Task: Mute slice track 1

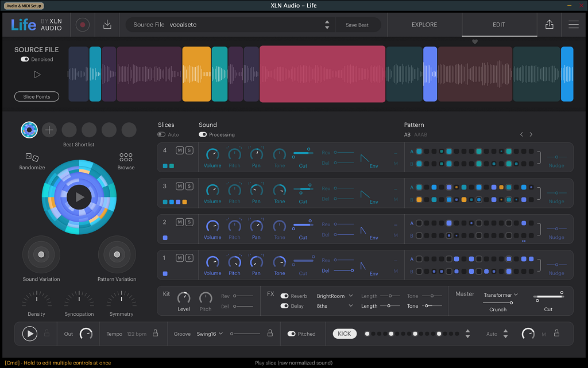Action: click(180, 258)
